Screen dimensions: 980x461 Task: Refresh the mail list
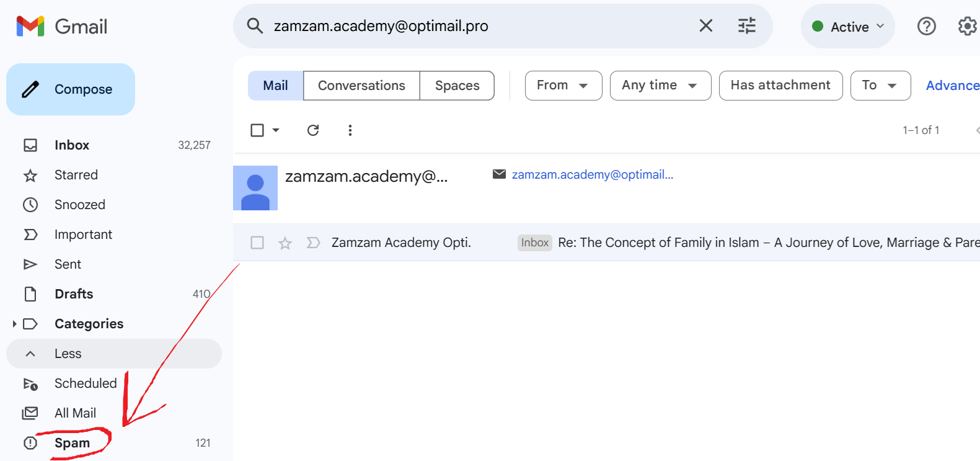click(313, 130)
